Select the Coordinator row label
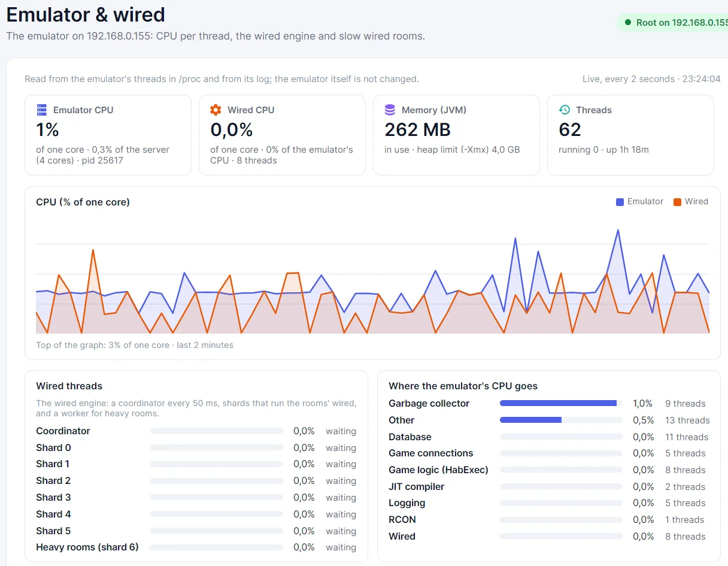 (x=63, y=431)
